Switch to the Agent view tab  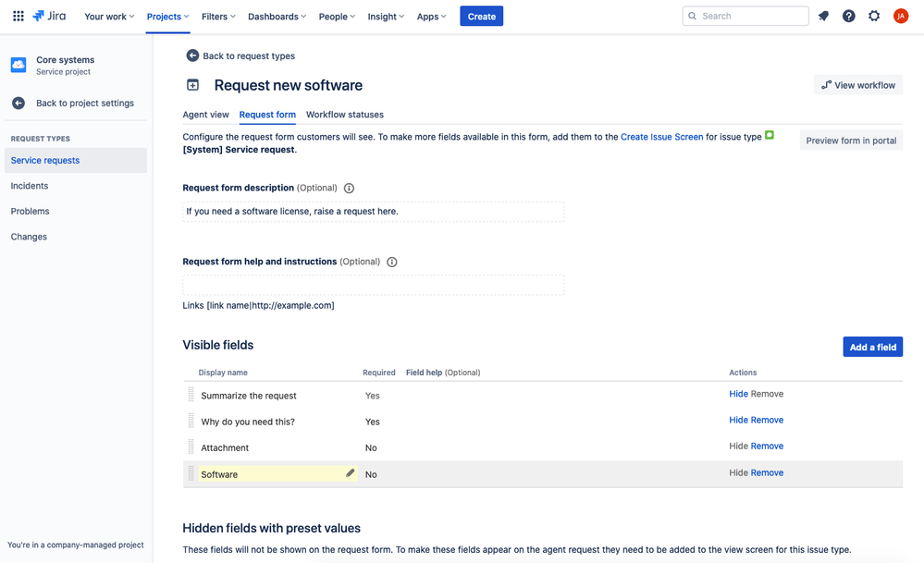pos(205,115)
